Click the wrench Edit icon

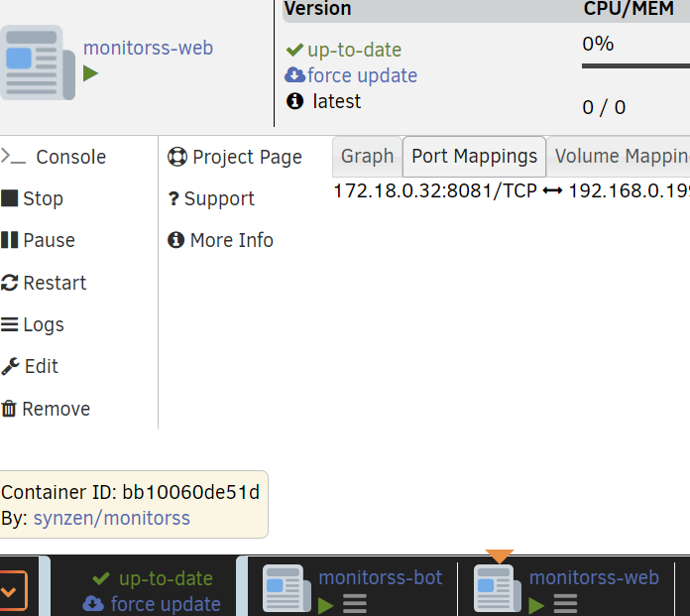[x=10, y=366]
